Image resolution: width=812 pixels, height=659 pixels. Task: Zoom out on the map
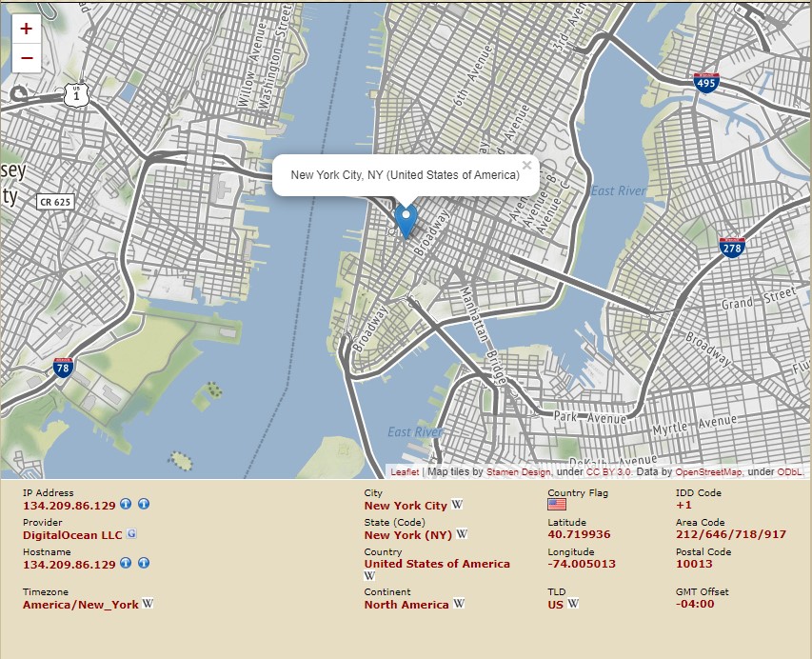coord(27,58)
